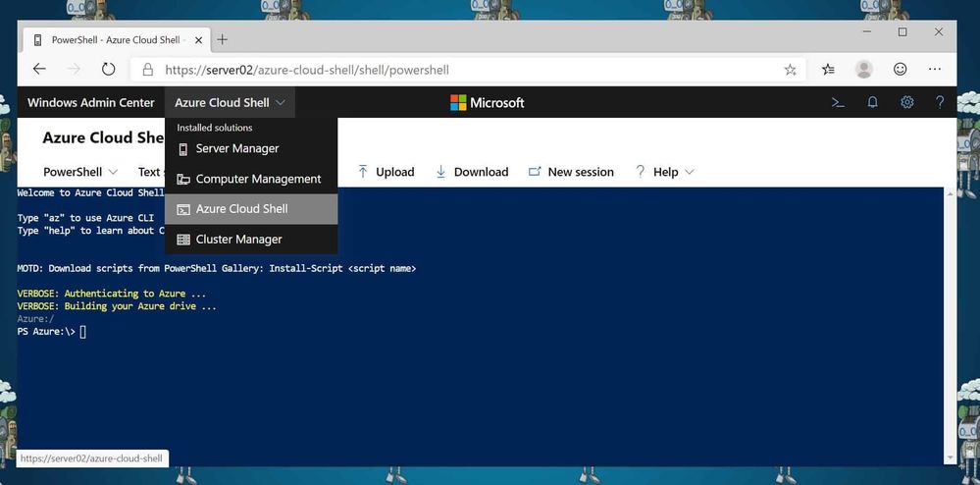The width and height of the screenshot is (980, 485).
Task: Click the 'Installed solutions' header text
Action: click(x=215, y=128)
